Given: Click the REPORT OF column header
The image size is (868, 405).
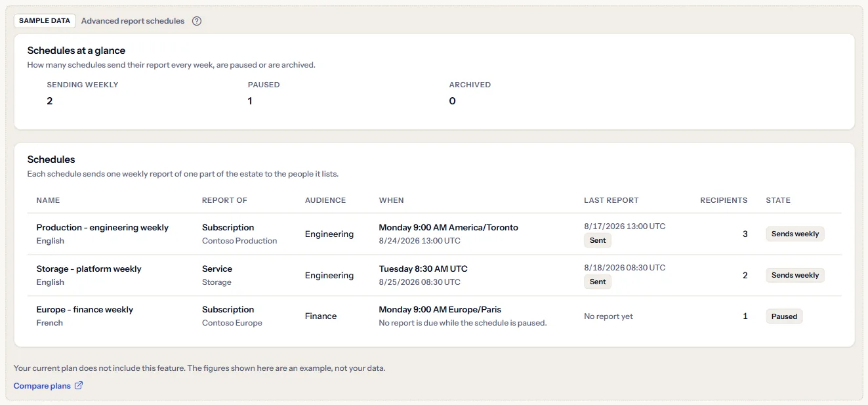Looking at the screenshot, I should 224,200.
